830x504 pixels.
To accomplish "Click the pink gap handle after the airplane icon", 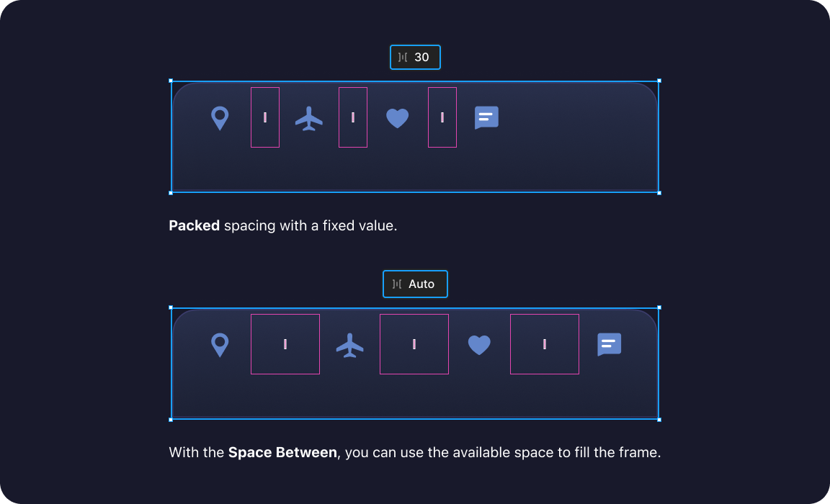I will pos(353,117).
